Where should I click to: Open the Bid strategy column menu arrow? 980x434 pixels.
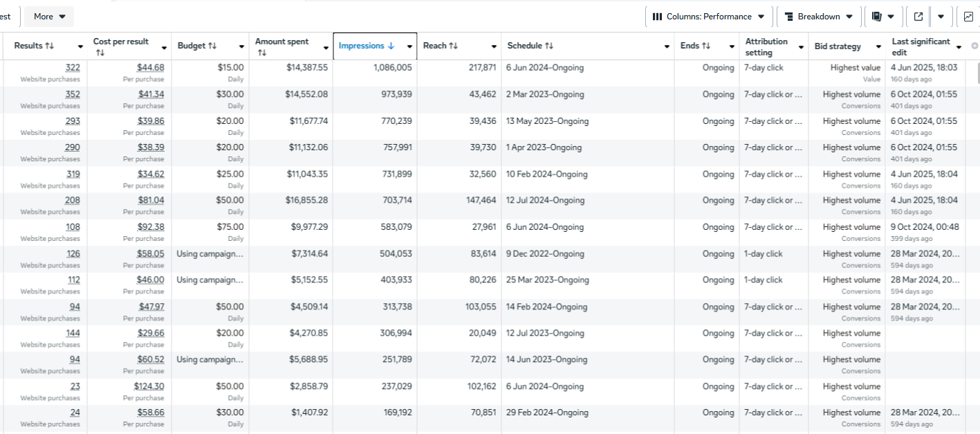tap(878, 47)
